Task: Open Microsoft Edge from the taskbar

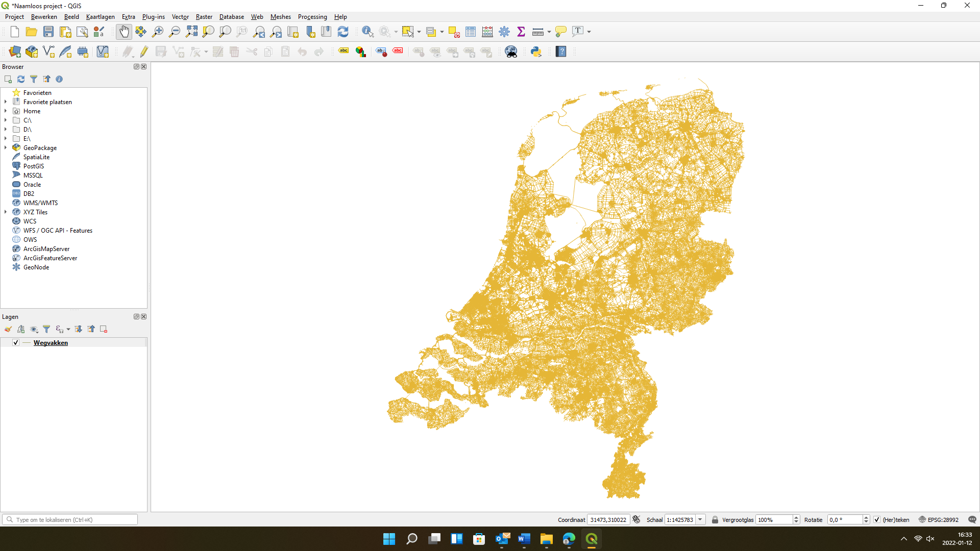Action: pos(569,539)
